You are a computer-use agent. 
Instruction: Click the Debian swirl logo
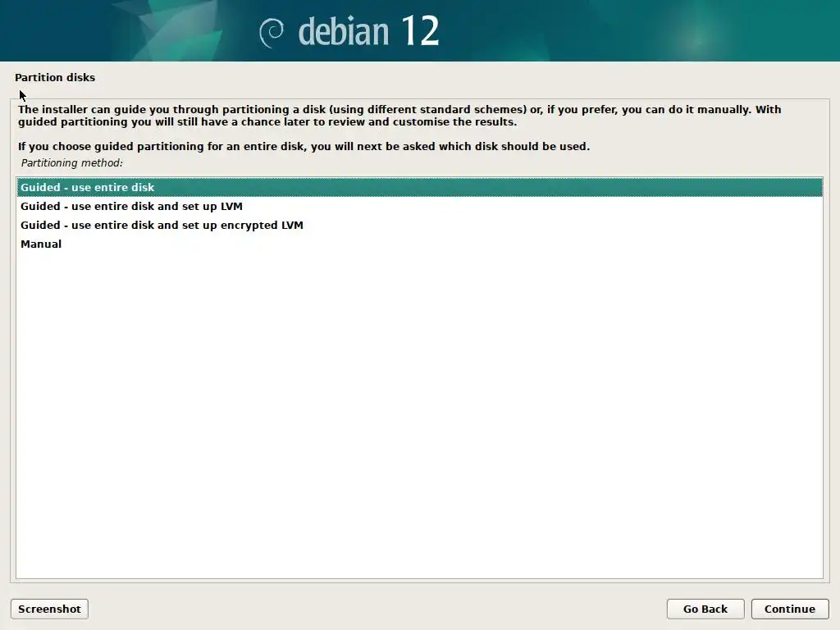point(272,33)
